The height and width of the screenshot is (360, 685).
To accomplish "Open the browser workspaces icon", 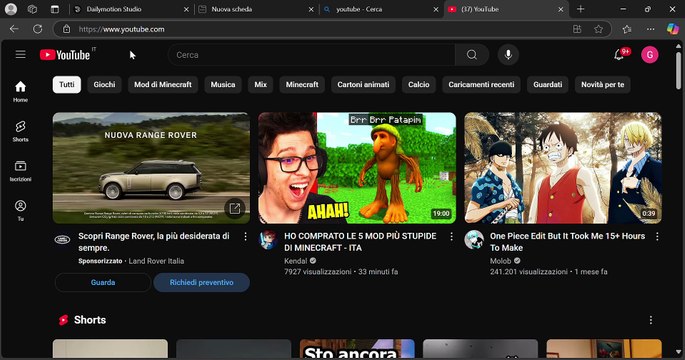I will tap(32, 9).
